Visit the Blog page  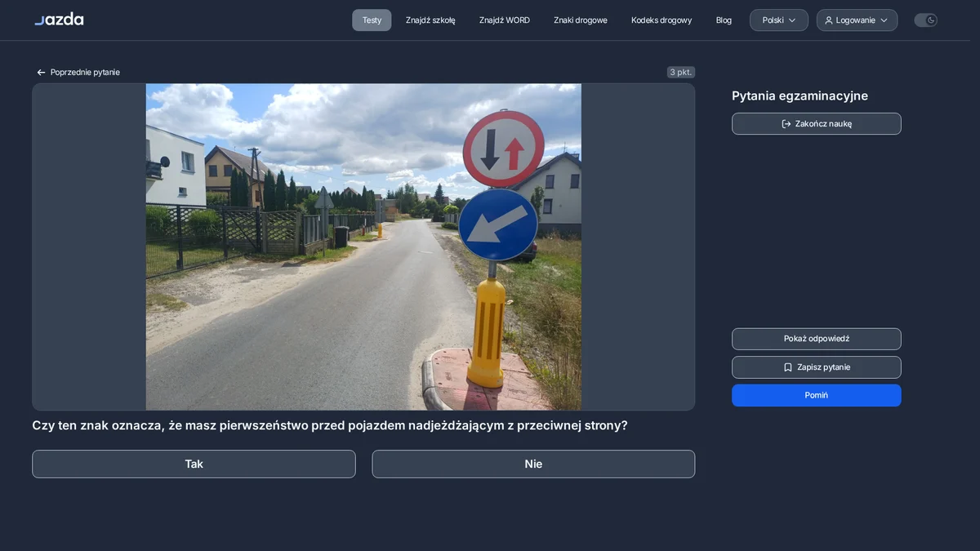click(x=724, y=20)
